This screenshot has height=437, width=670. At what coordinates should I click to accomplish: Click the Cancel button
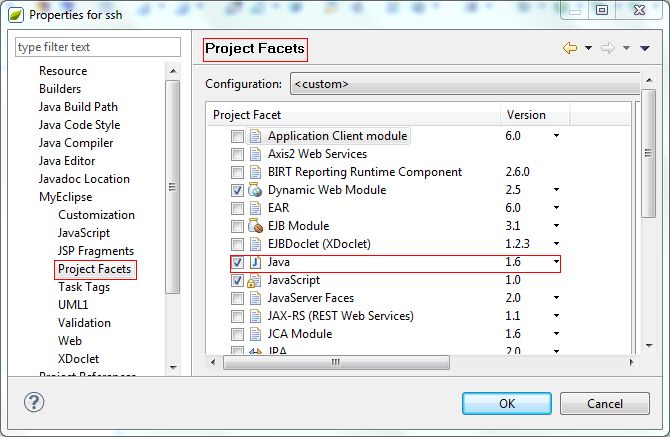click(x=605, y=404)
